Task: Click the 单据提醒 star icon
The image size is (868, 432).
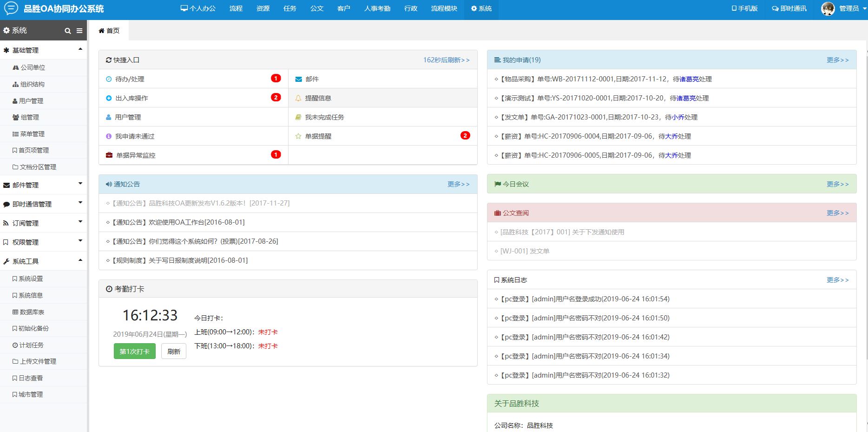Action: (x=298, y=136)
